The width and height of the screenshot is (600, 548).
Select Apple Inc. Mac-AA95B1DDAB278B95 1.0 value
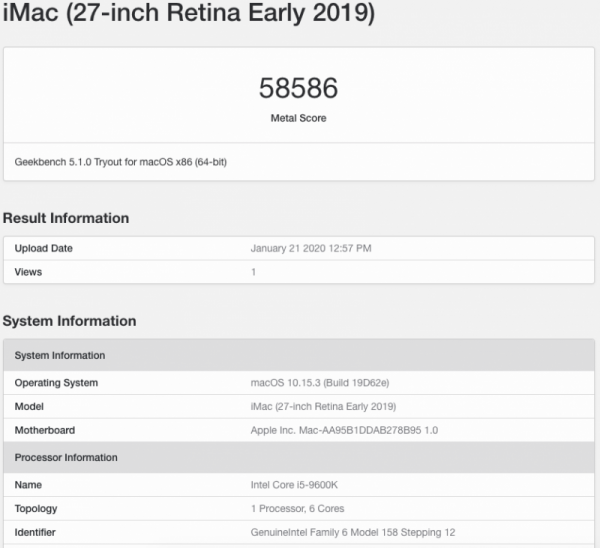coord(344,430)
